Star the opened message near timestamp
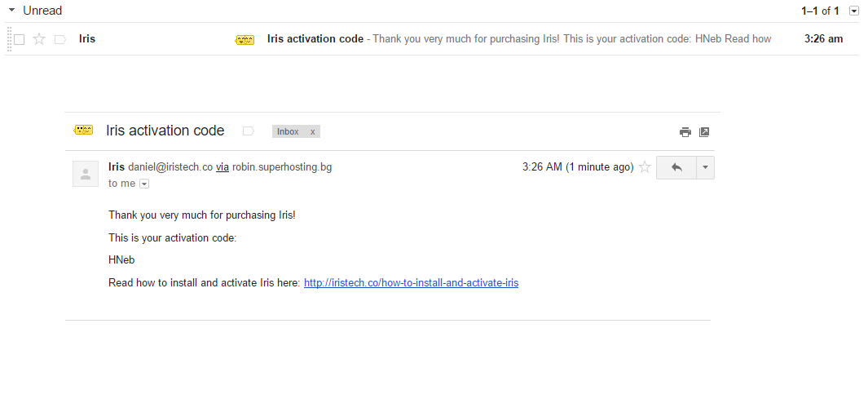This screenshot has height=399, width=868. [x=645, y=167]
